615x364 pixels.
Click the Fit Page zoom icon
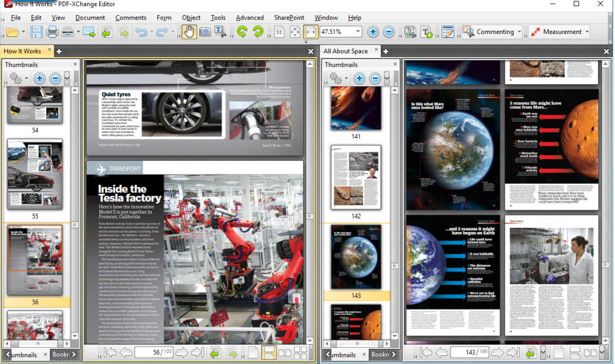(x=295, y=32)
